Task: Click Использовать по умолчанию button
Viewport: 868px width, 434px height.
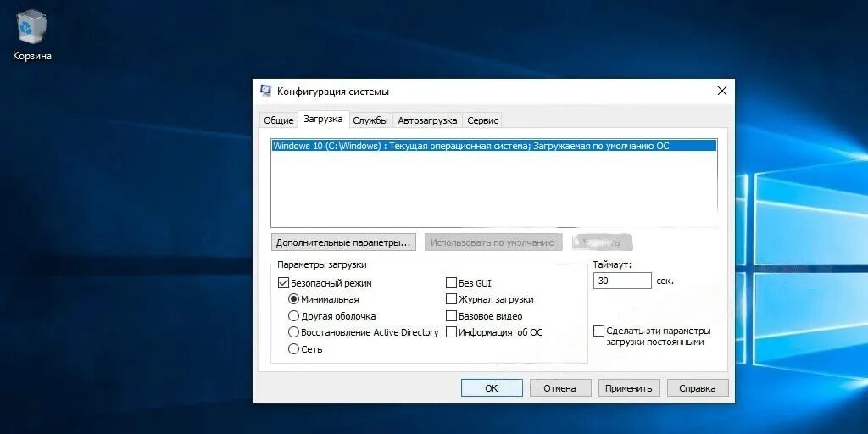Action: [x=492, y=242]
